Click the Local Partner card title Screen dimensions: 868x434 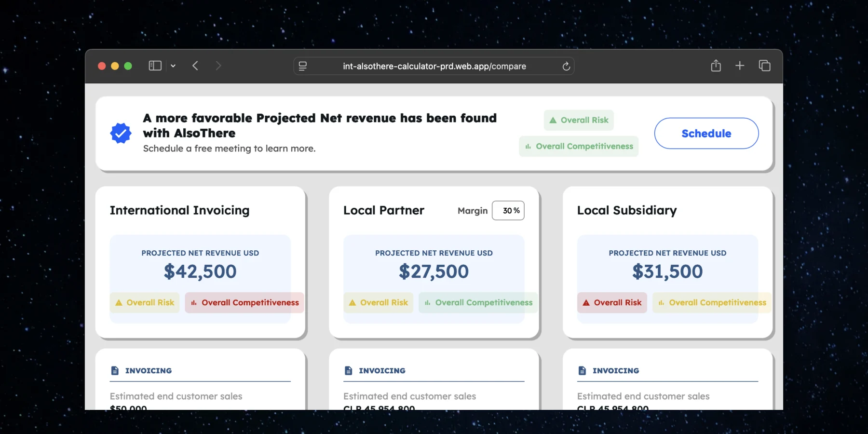point(384,211)
